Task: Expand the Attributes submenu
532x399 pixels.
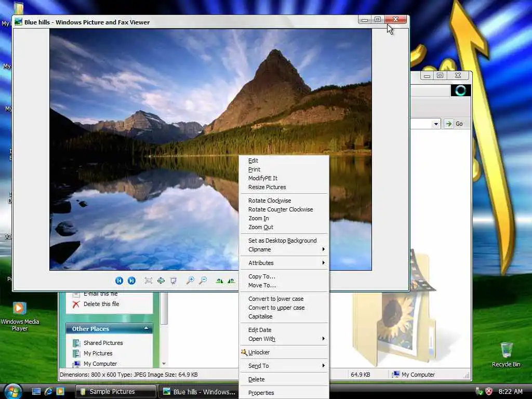Action: pyautogui.click(x=284, y=263)
